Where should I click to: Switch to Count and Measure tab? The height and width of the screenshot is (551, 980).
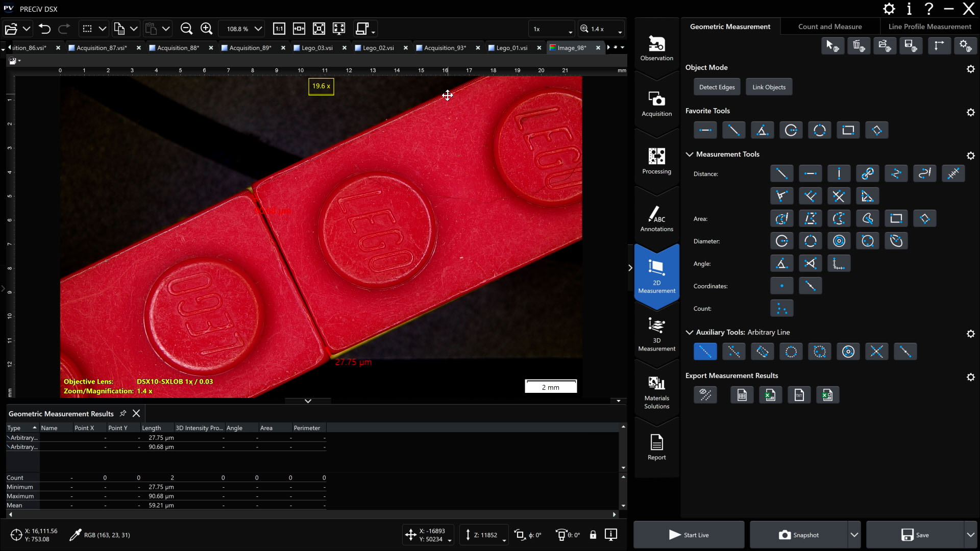(x=829, y=27)
